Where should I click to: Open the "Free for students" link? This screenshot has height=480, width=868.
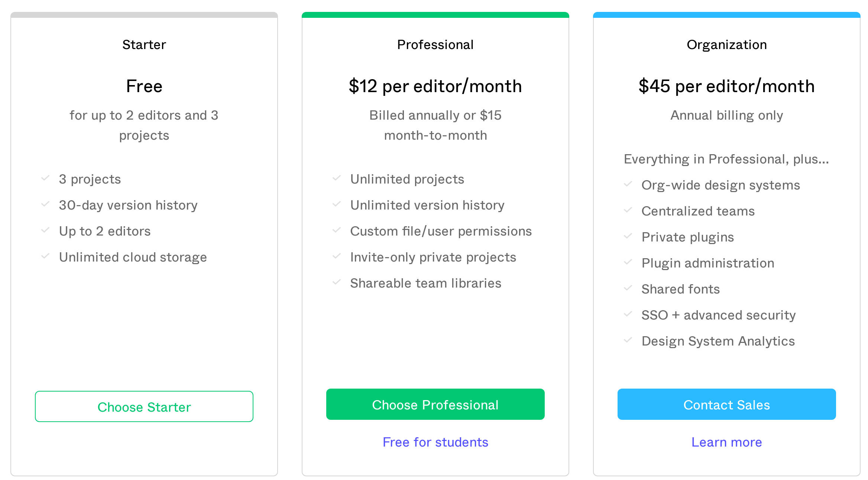click(x=435, y=442)
